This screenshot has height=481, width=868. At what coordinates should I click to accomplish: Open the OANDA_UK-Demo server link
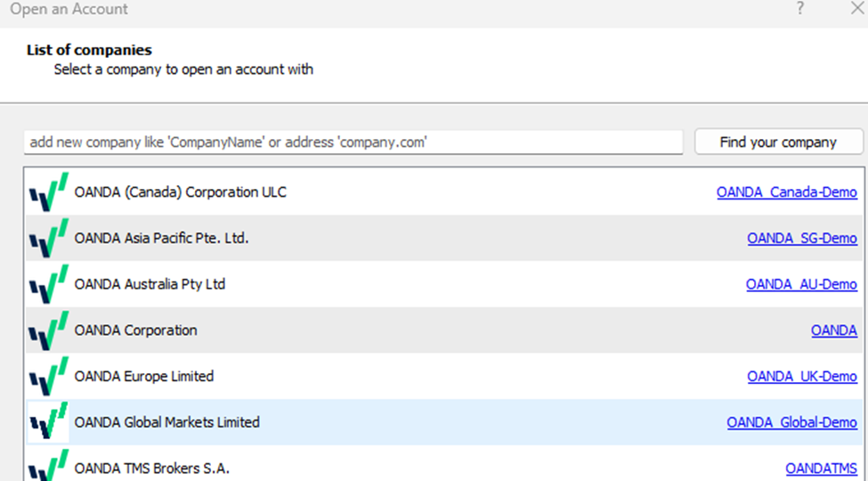[x=801, y=377]
